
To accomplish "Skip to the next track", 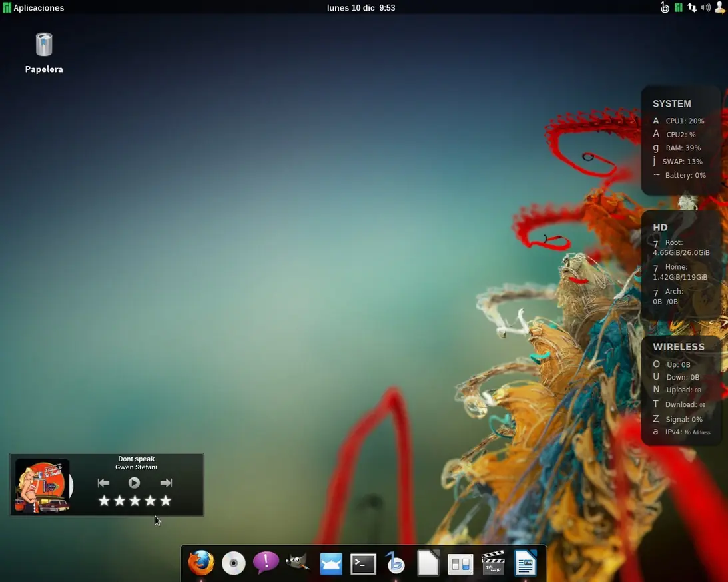I will coord(166,483).
